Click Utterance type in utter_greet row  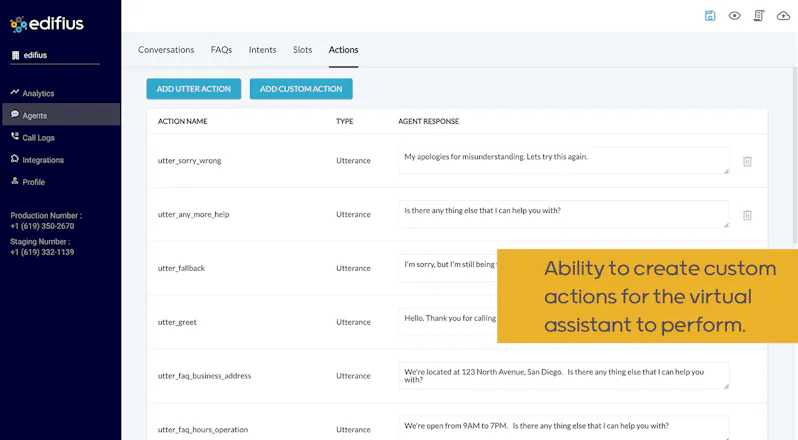point(353,322)
